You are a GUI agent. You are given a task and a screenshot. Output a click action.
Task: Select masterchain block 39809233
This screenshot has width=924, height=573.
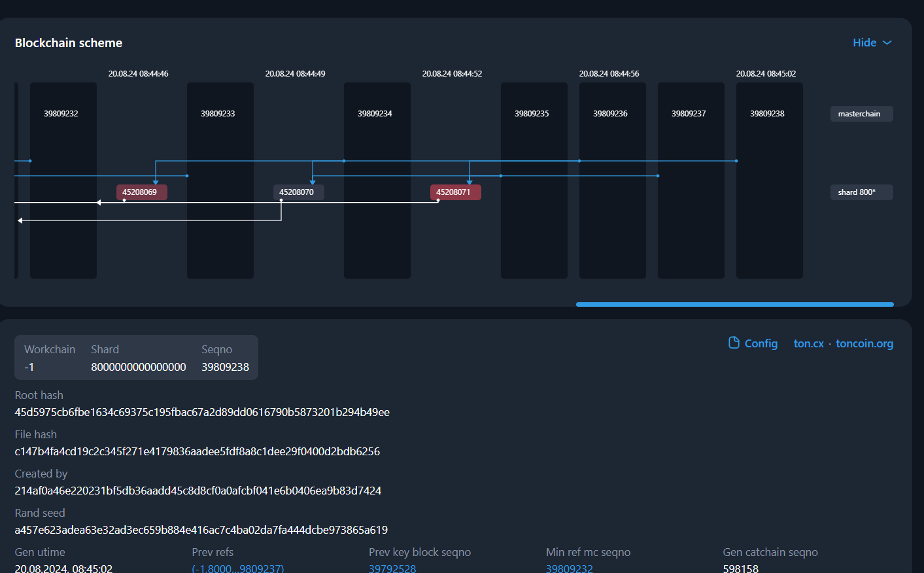220,181
